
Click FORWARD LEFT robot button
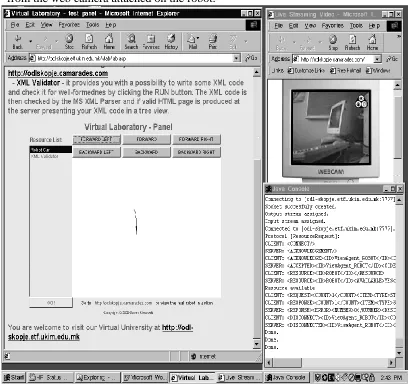click(97, 139)
